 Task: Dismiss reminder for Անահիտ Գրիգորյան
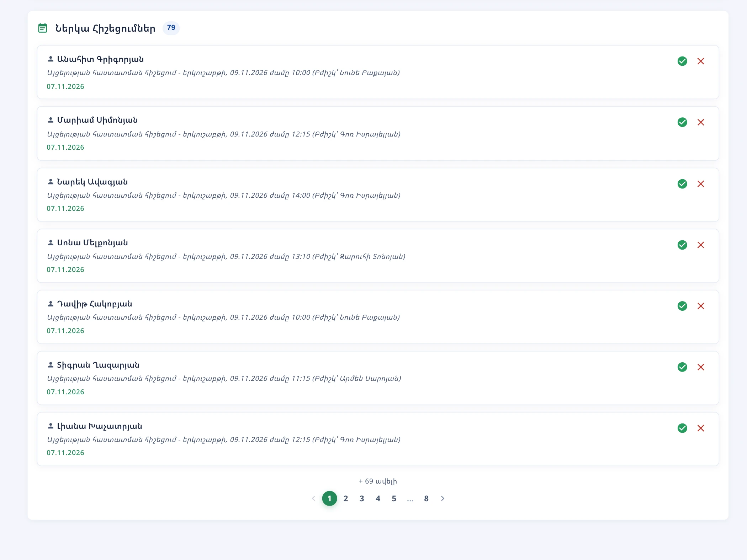click(x=700, y=61)
